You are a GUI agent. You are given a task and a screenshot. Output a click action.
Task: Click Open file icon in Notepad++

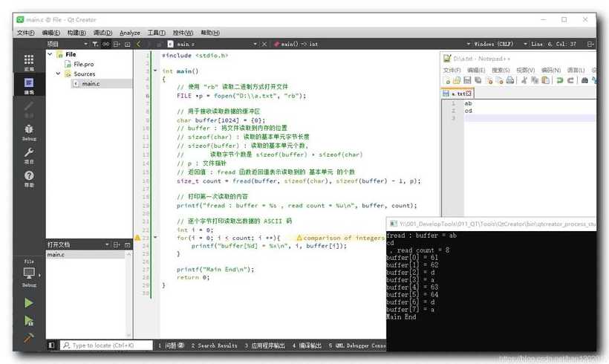click(457, 80)
